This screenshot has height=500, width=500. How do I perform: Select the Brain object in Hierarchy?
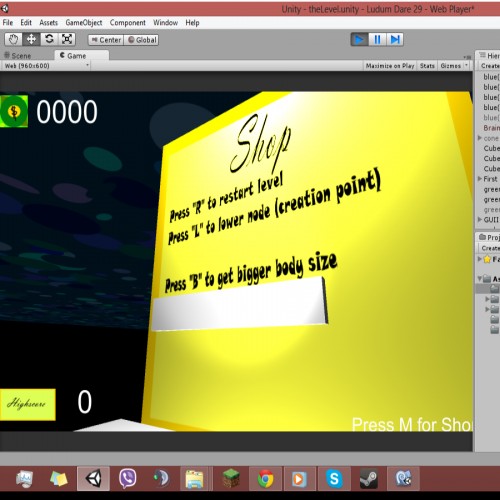coord(491,128)
